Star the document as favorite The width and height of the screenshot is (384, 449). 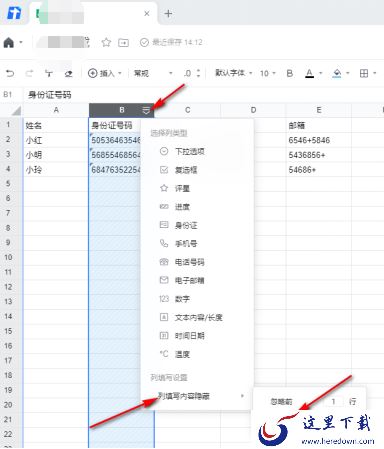click(x=106, y=42)
